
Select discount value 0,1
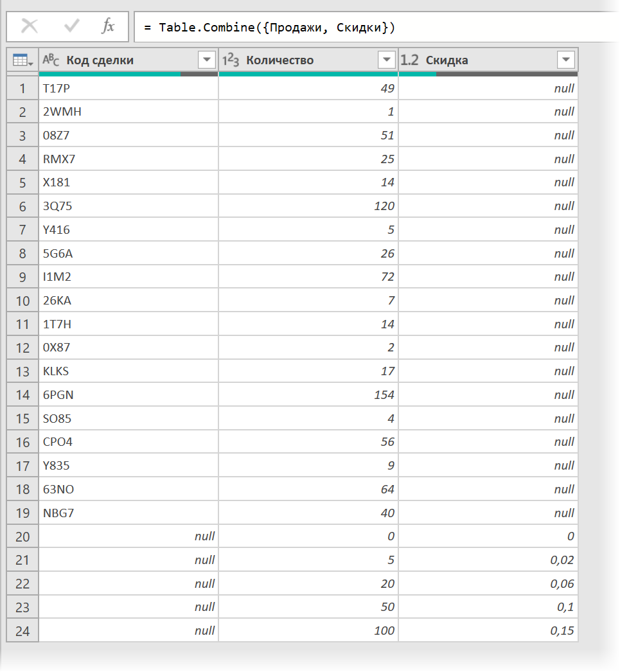pyautogui.click(x=488, y=607)
